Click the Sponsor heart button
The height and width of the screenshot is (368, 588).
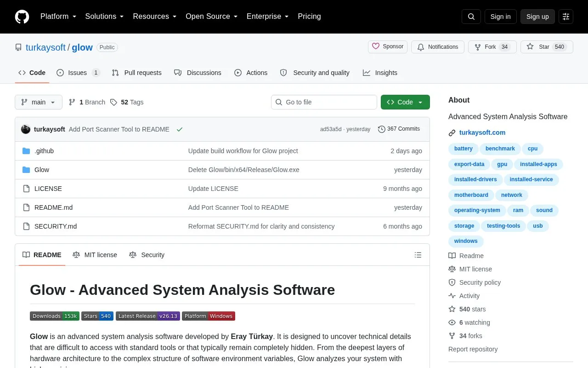click(388, 47)
